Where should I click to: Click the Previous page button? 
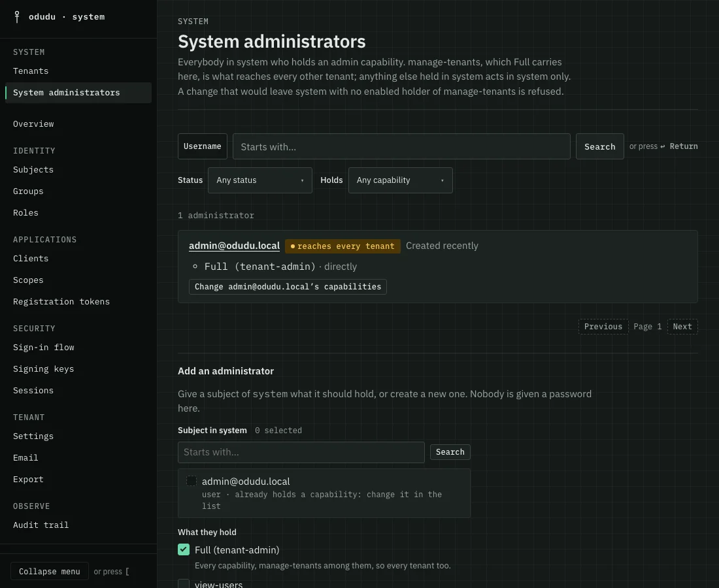[603, 327]
